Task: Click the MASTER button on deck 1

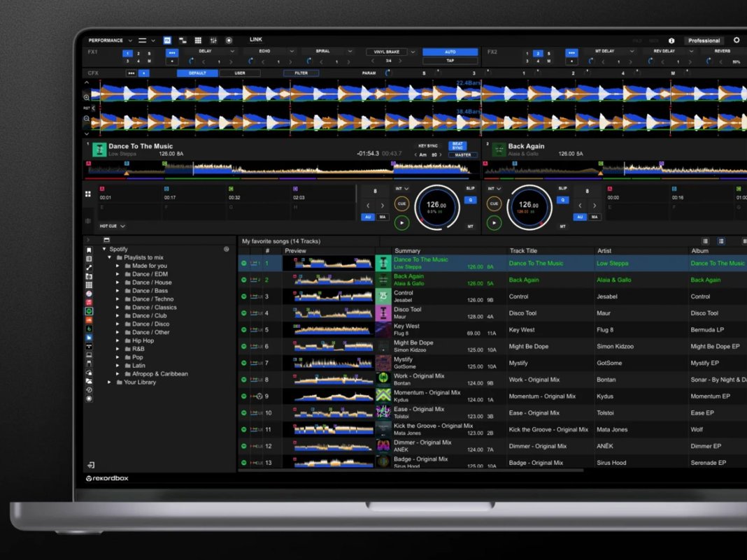Action: pyautogui.click(x=462, y=155)
